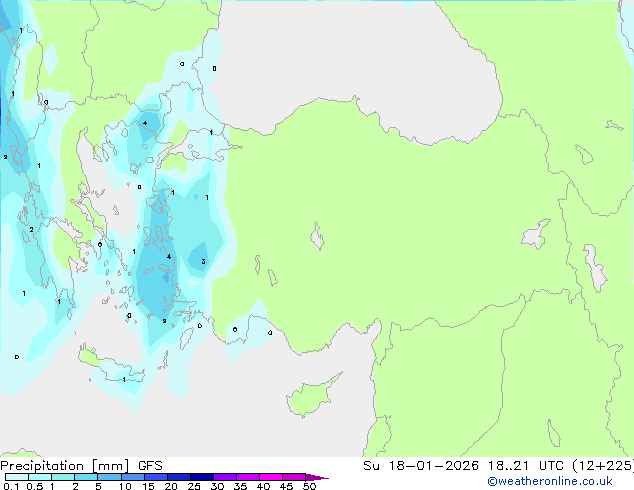Click the 'Precipitation [mm]' title text

(x=65, y=466)
